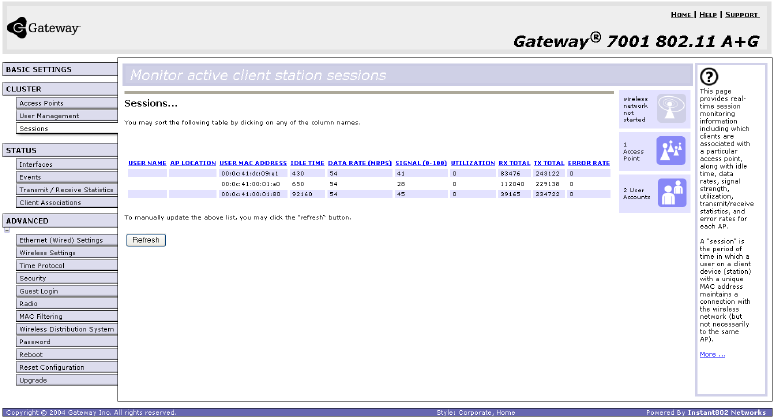Follow the Support link in header

point(742,15)
